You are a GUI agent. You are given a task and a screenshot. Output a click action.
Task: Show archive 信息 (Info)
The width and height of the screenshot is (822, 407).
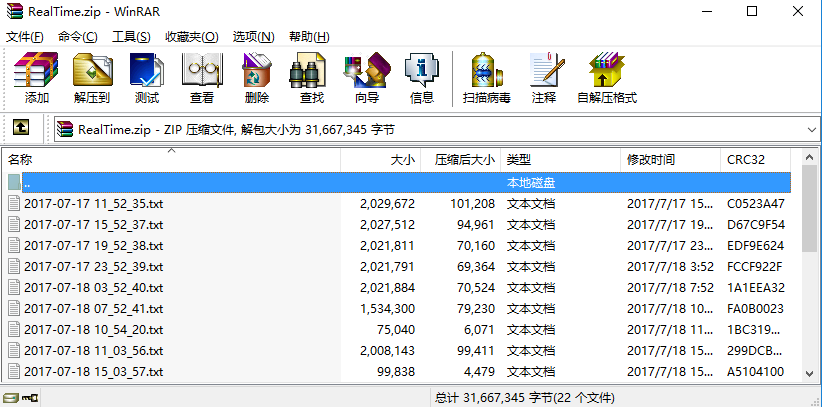pyautogui.click(x=422, y=78)
